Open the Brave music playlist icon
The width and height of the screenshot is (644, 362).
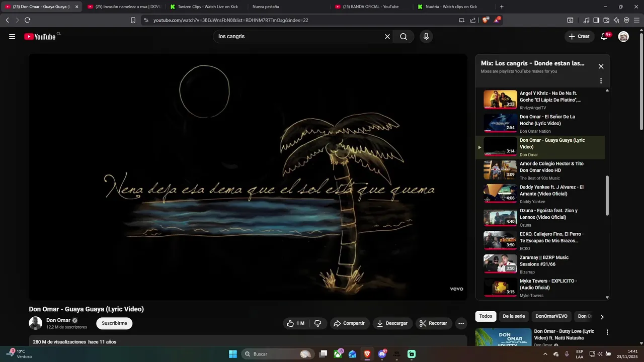(586, 20)
